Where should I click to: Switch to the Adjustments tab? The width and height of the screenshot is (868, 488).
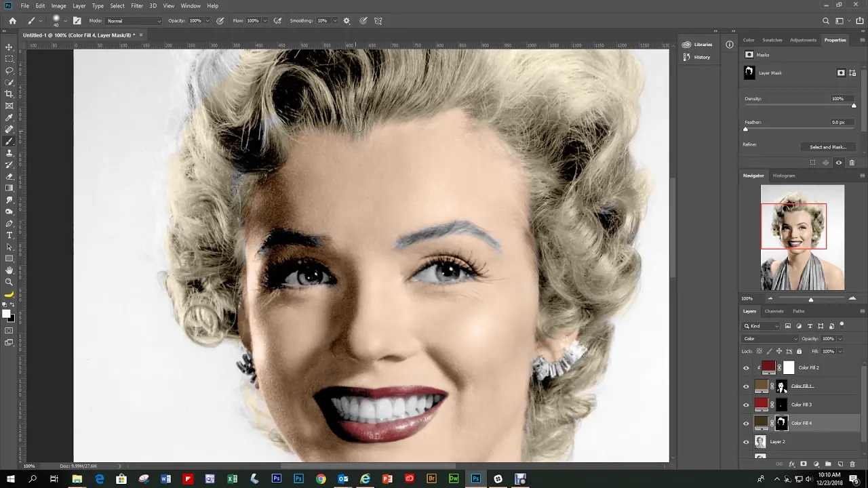(x=803, y=40)
